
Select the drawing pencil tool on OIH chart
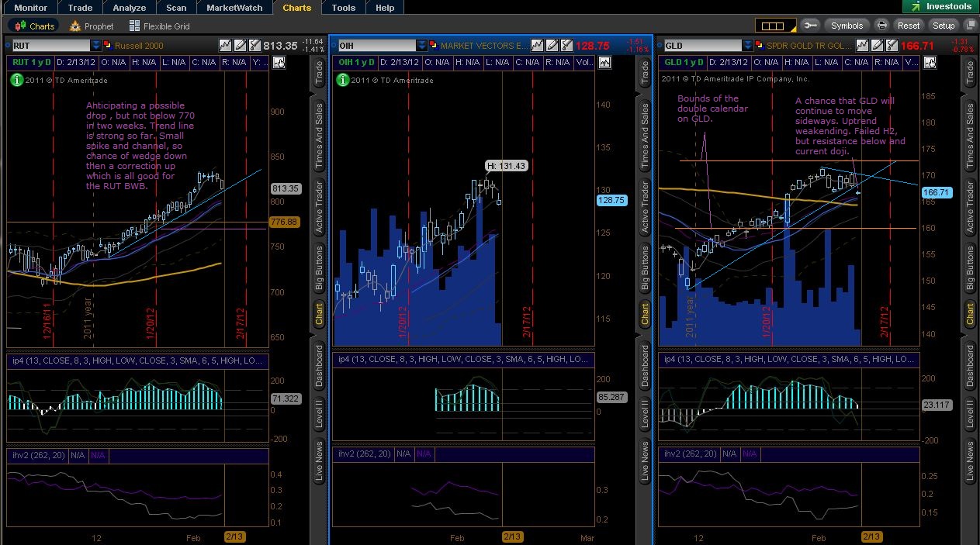point(552,46)
